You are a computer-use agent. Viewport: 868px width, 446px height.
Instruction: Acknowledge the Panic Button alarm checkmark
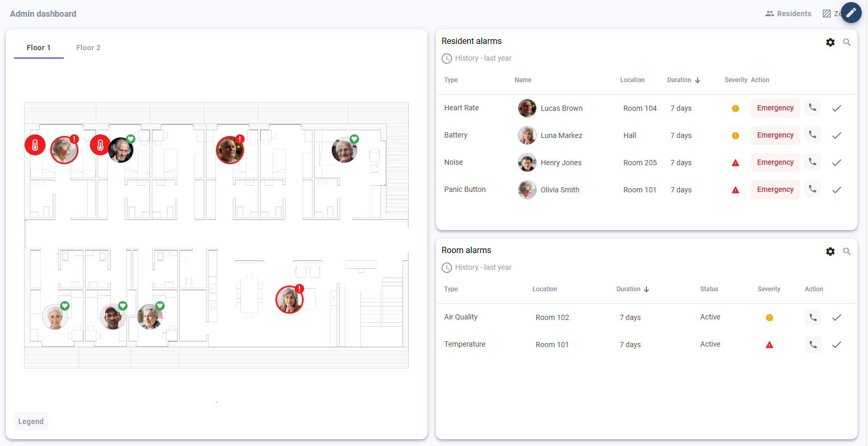coord(837,190)
